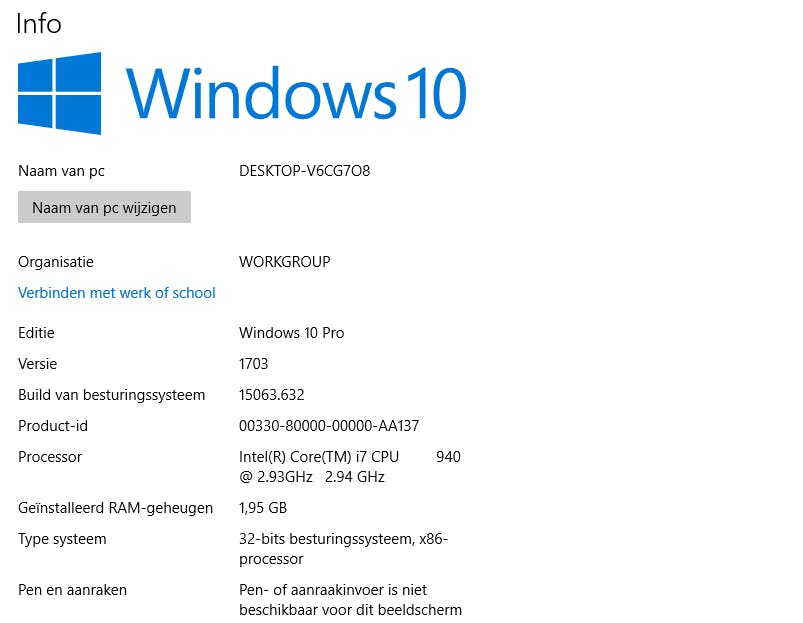The width and height of the screenshot is (803, 623).
Task: Select the 'Versie' label
Action: tap(37, 364)
